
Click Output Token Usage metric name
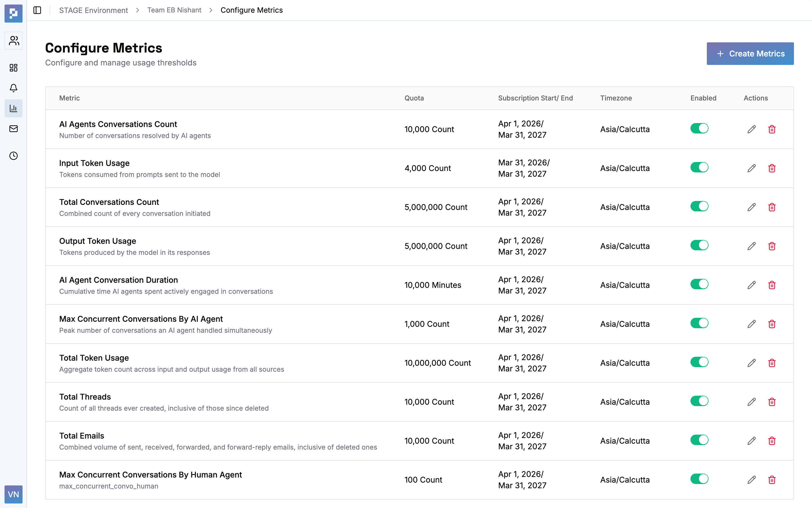coord(98,241)
